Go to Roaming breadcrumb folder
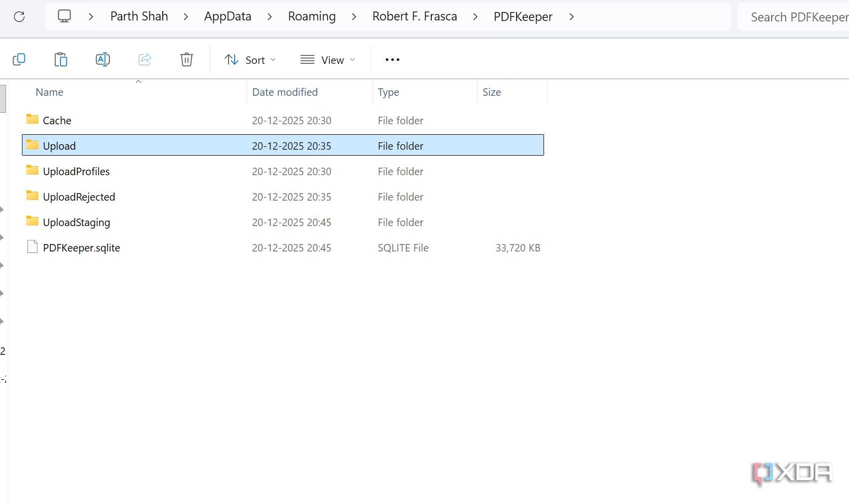 point(312,16)
